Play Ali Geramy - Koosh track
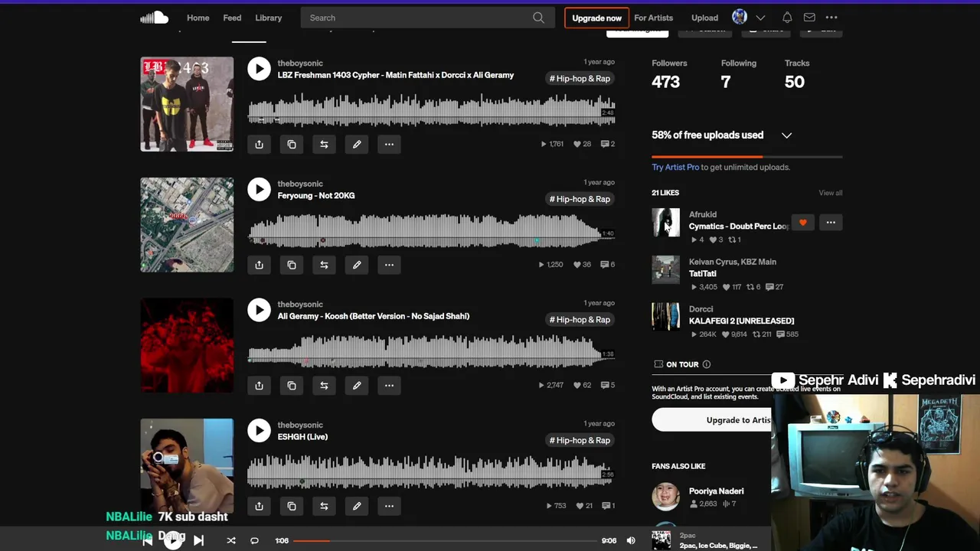 coord(259,310)
